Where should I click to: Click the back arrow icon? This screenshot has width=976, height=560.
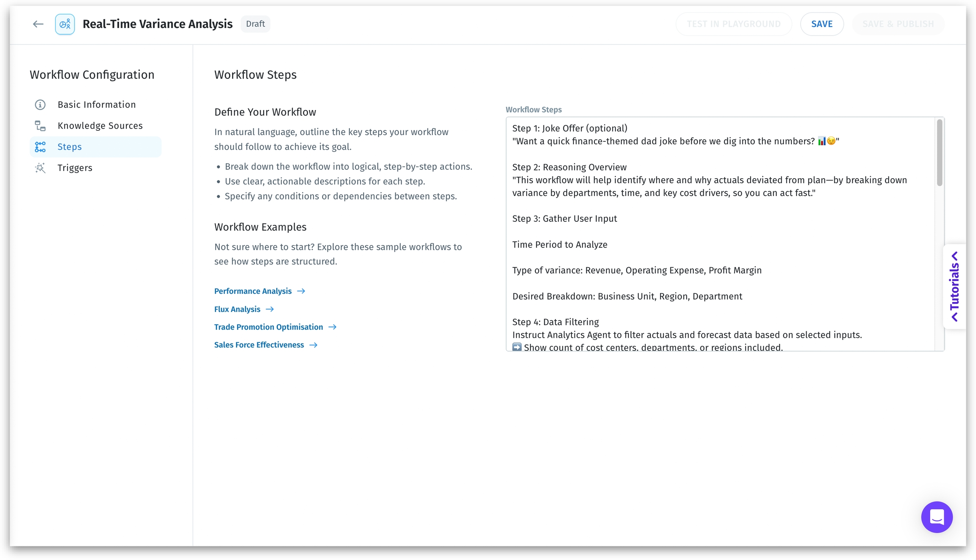[38, 24]
